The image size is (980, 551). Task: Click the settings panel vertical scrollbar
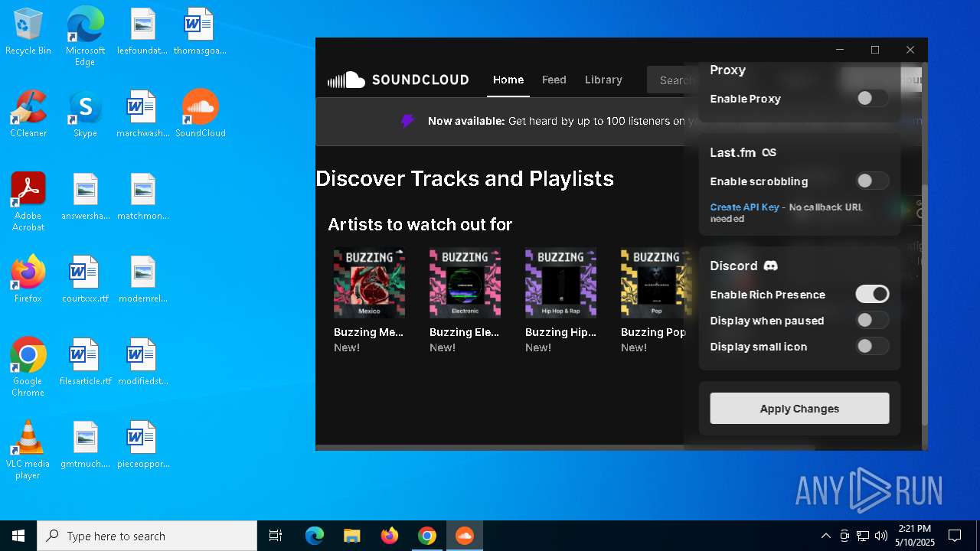tap(924, 305)
